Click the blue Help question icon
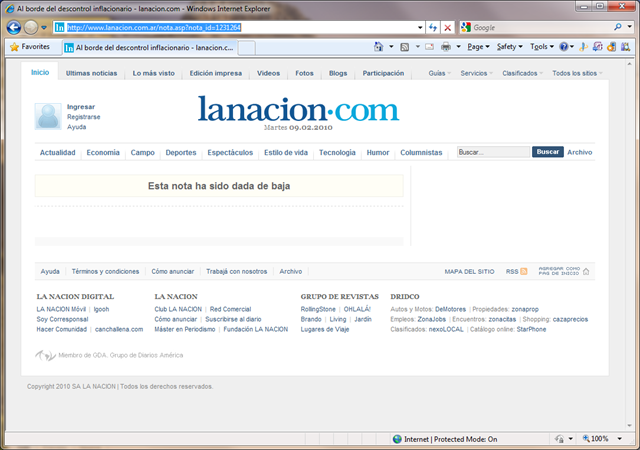Viewport: 640px width, 450px height. tap(564, 47)
